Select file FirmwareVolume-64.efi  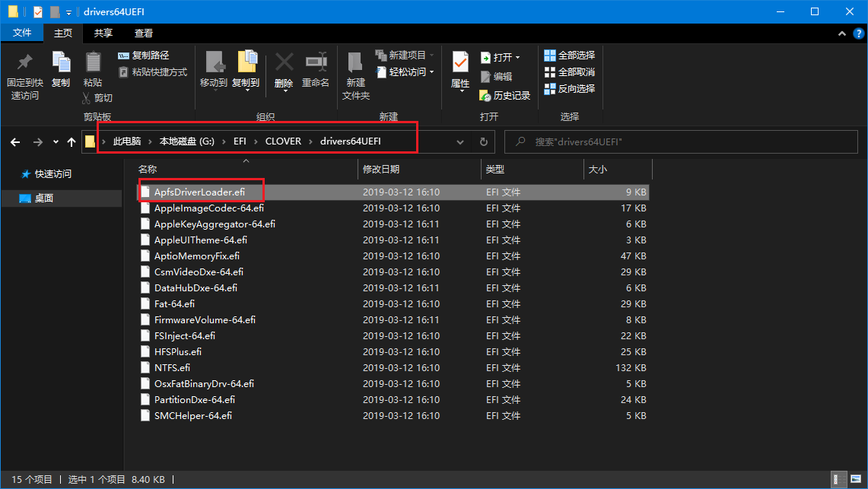coord(393,319)
